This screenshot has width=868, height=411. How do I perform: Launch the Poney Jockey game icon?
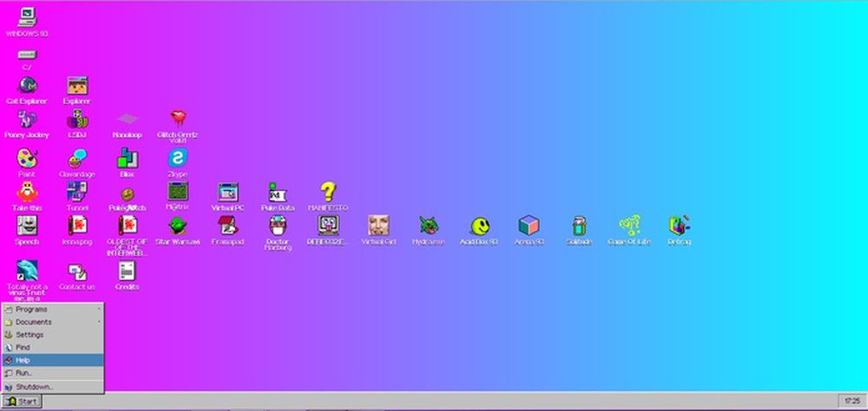27,119
